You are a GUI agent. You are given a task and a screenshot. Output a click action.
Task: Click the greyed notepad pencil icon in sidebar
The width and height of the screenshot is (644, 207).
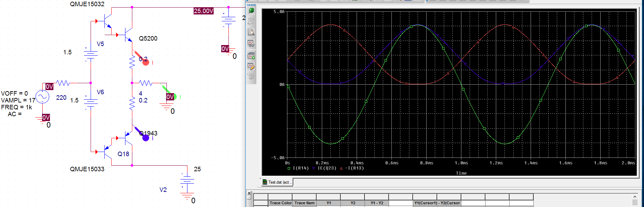tap(251, 76)
